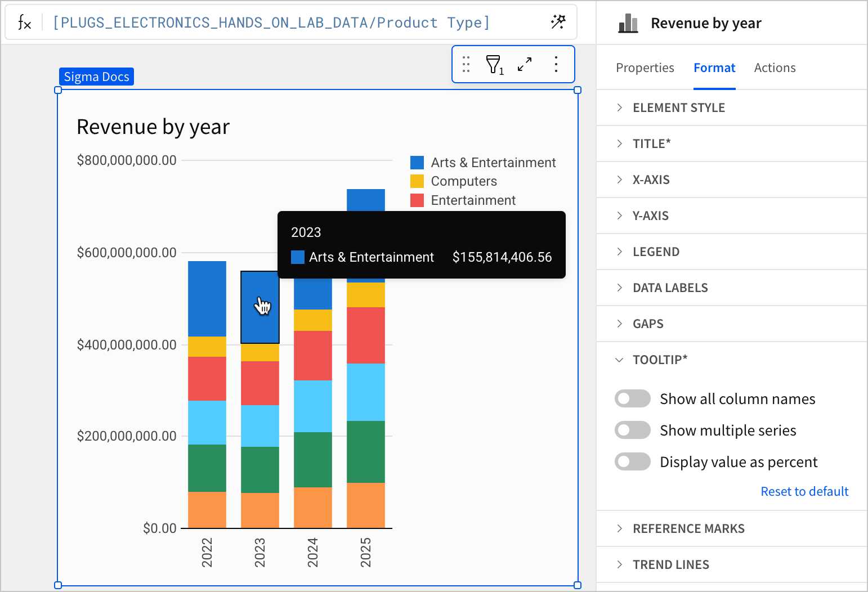Select the Computers yellow legend marker
This screenshot has width=868, height=592.
pos(417,181)
